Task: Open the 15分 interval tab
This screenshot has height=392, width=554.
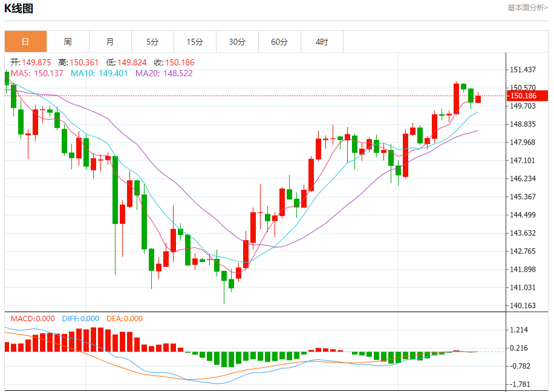Action: click(x=195, y=42)
